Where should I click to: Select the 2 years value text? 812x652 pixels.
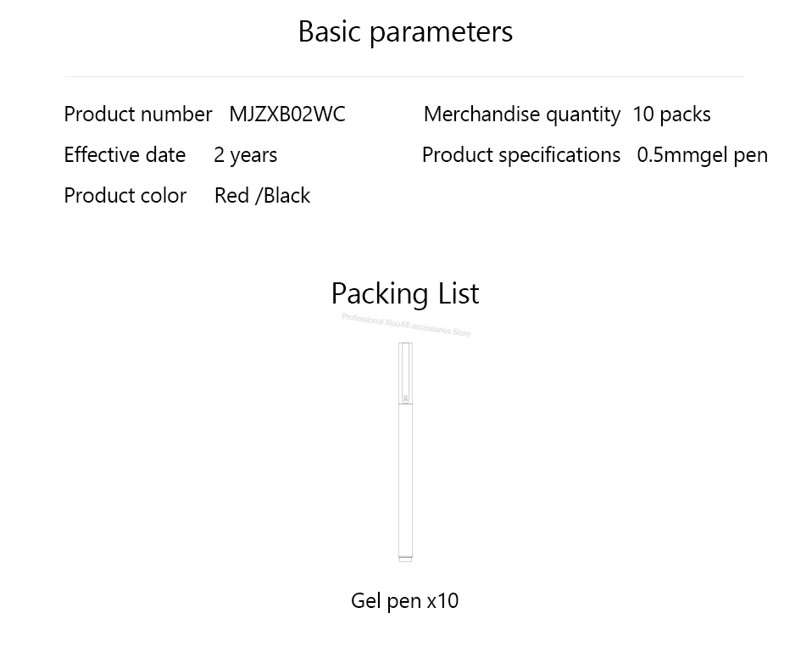point(245,154)
